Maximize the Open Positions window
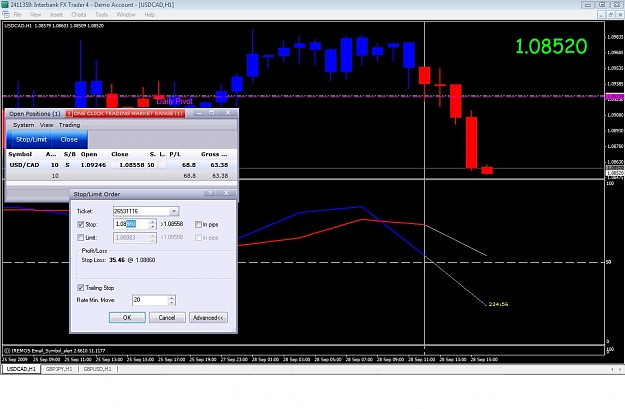 [x=212, y=113]
